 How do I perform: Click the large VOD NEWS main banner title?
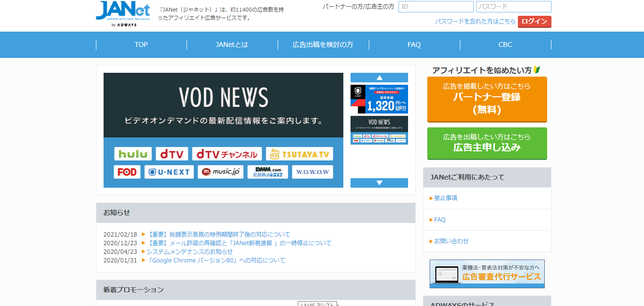pyautogui.click(x=223, y=98)
